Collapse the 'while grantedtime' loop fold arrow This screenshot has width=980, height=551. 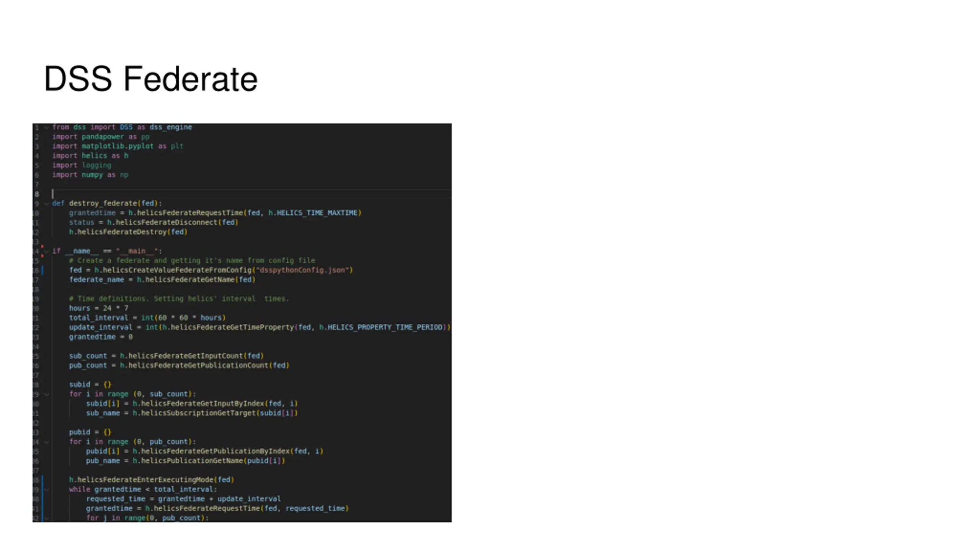[46, 489]
